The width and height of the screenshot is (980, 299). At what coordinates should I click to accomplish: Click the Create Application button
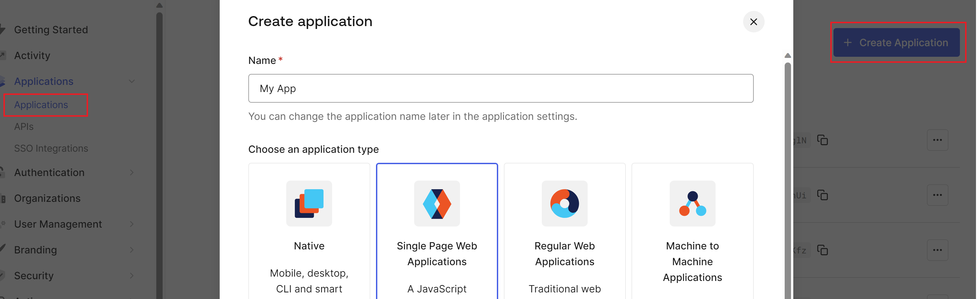click(896, 43)
